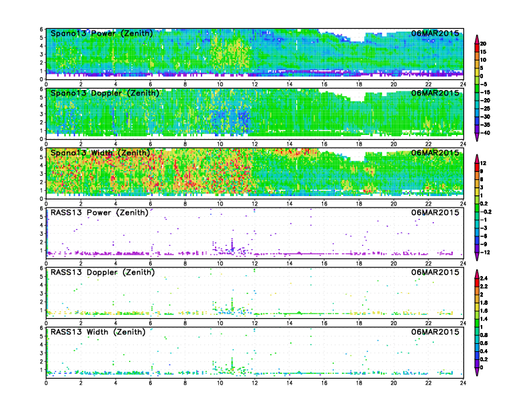Click the 'Spano13 Doppler (Zenith)' panel title
This screenshot has width=532, height=411.
[105, 93]
